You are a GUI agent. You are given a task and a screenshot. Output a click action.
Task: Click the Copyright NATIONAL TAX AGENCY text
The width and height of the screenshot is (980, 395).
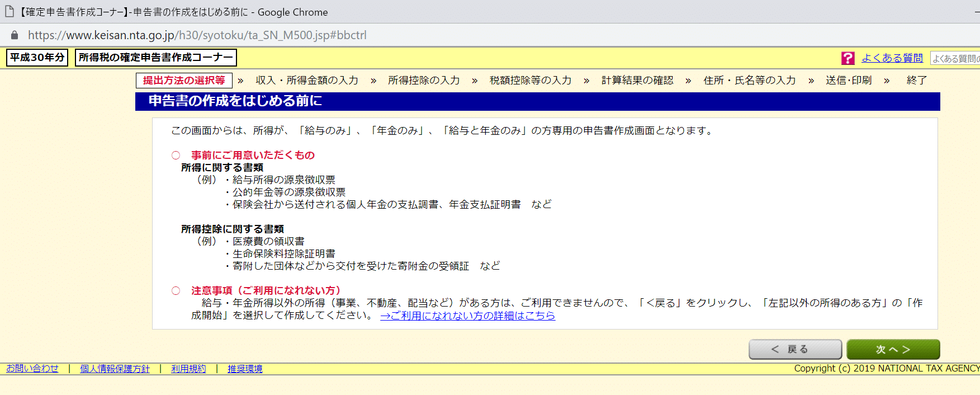887,368
